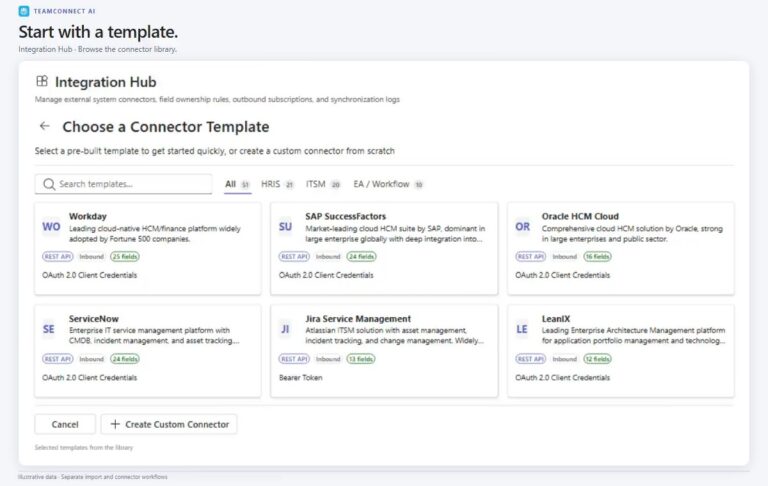
Task: Click the SE ServiceNow avatar icon
Action: click(48, 329)
